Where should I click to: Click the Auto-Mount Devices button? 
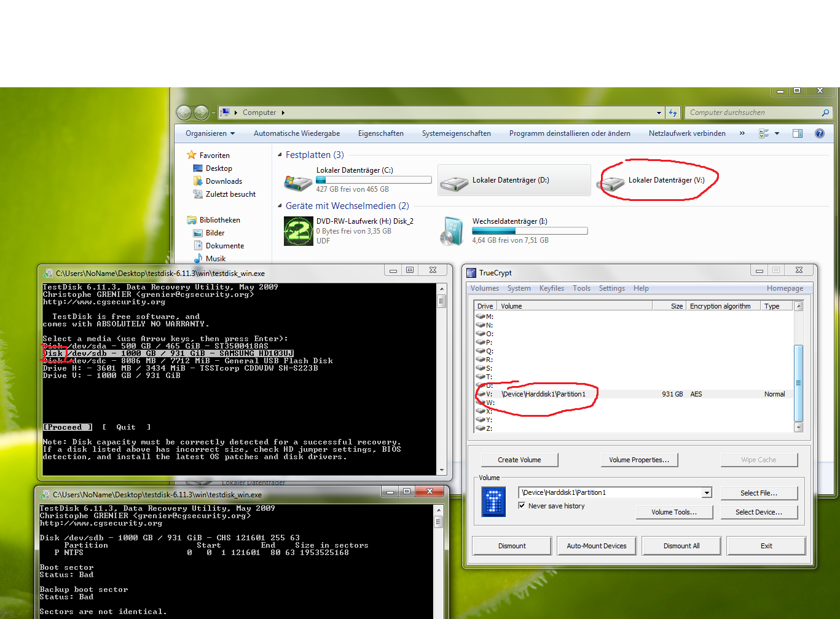(x=597, y=546)
